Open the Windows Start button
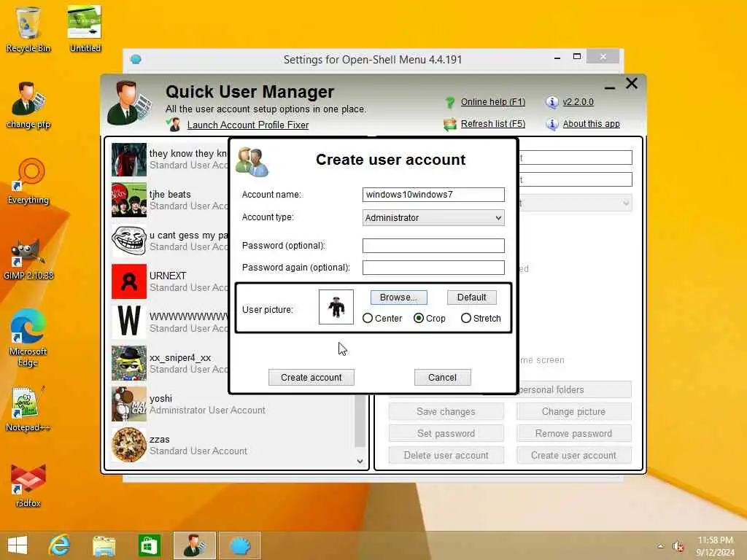The image size is (747, 560). [x=18, y=545]
